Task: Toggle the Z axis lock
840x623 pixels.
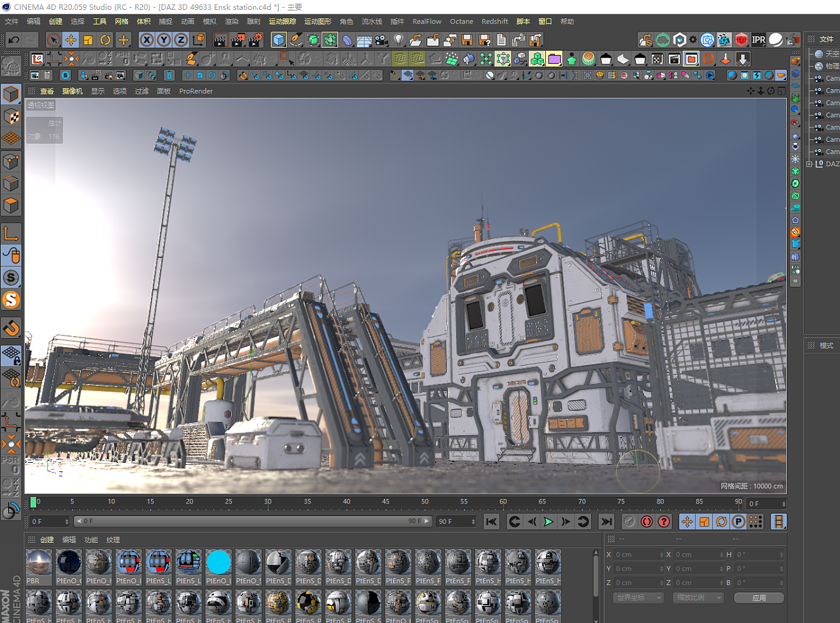Action: (x=180, y=40)
